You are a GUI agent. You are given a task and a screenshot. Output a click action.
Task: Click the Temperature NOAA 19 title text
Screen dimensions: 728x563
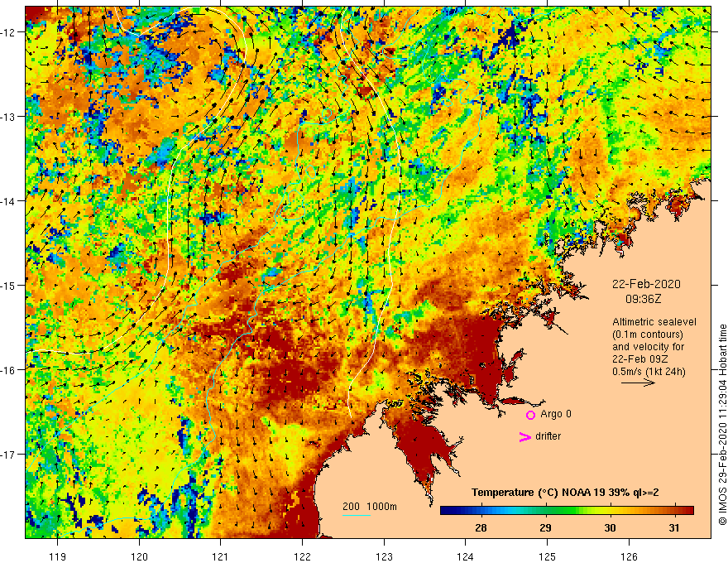click(x=565, y=493)
